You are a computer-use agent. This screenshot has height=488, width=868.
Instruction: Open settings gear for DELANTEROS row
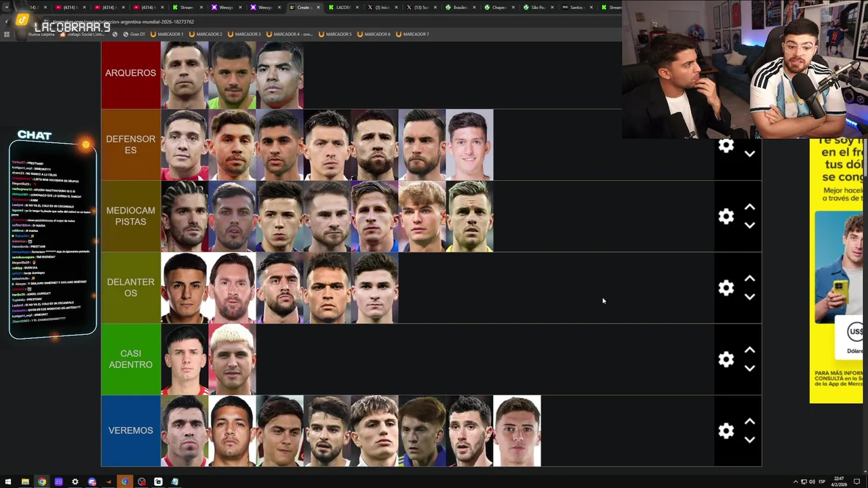pyautogui.click(x=726, y=288)
